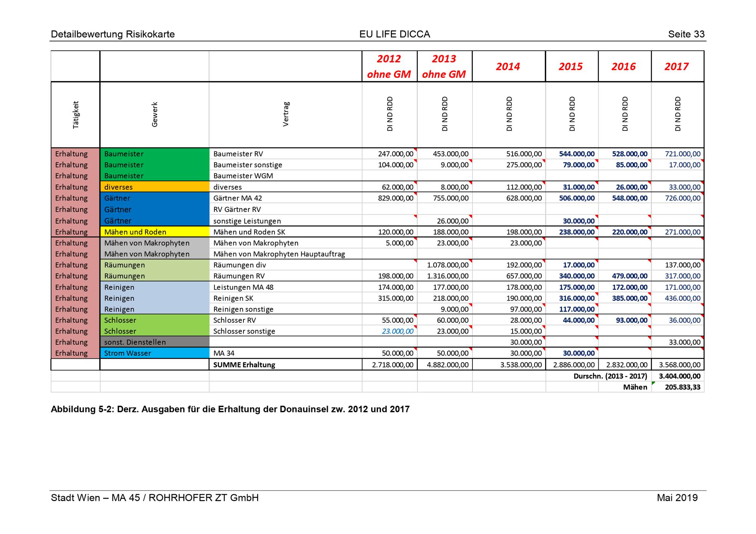Select the Mähen value 205.833,33
756x534 pixels.
[x=682, y=387]
